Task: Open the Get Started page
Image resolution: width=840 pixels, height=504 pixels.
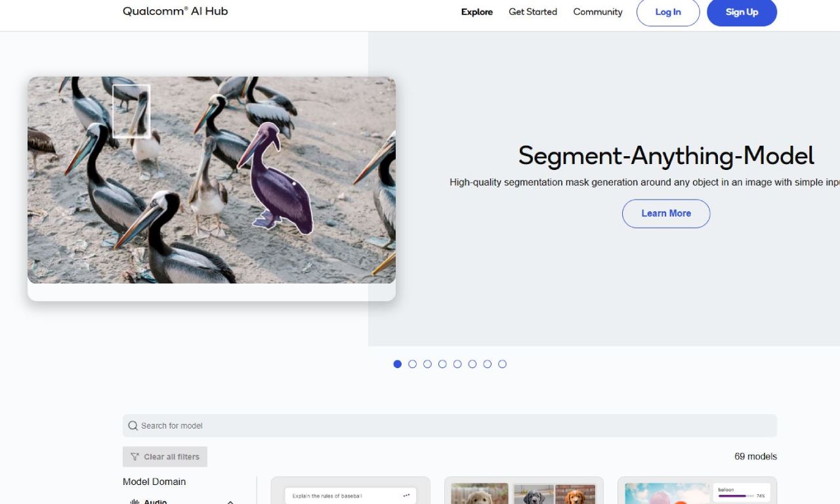Action: [x=533, y=12]
